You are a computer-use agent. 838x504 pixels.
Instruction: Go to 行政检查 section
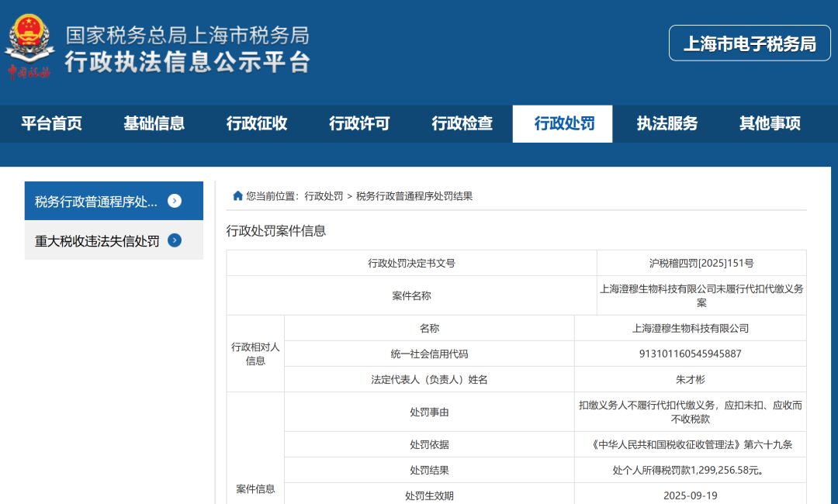[x=462, y=123]
